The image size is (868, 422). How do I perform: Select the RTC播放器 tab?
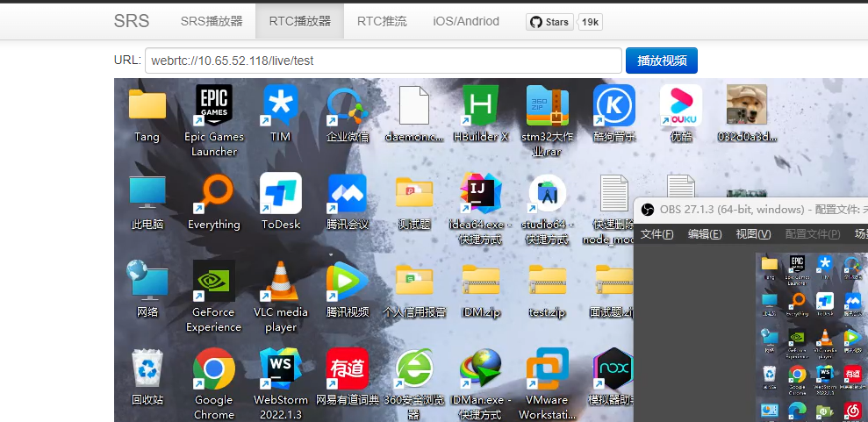[x=299, y=21]
